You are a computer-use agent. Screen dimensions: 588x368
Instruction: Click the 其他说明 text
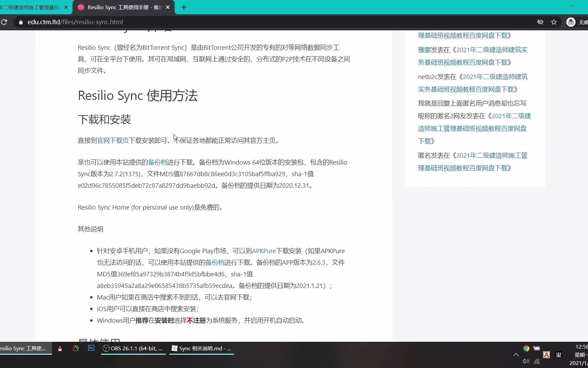coord(90,229)
